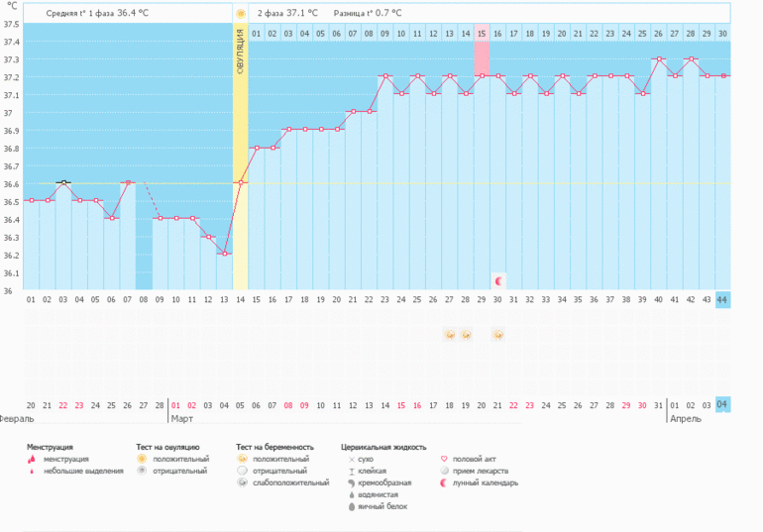Click pink highlighted phase-two day 15 cell
The width and height of the screenshot is (763, 532).
click(x=482, y=34)
